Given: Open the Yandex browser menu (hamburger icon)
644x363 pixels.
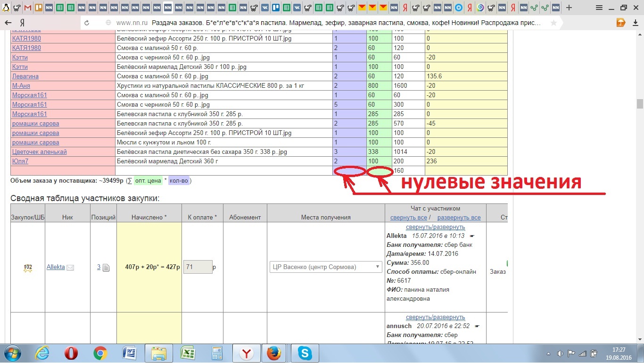Looking at the screenshot, I should [599, 8].
